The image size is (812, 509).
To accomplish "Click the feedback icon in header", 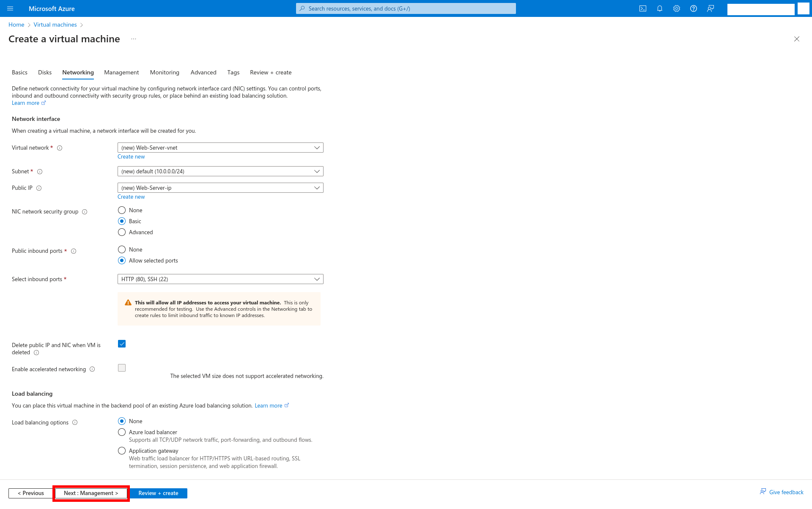I will pyautogui.click(x=710, y=8).
